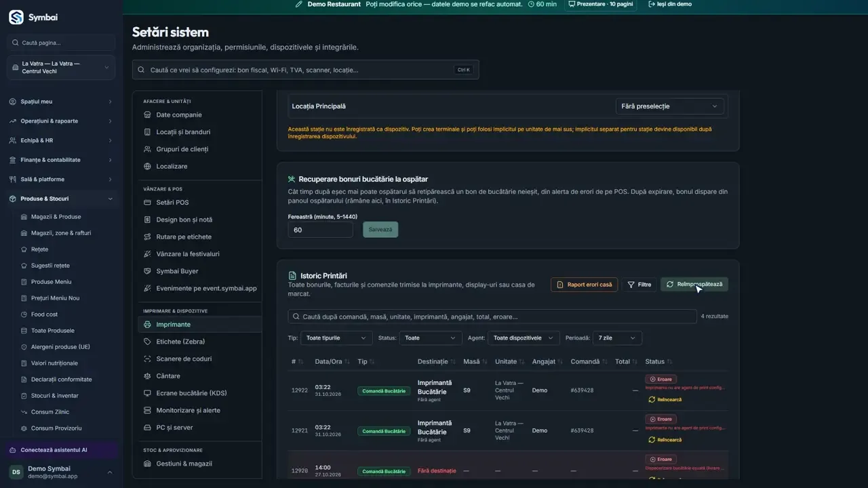Click the Ieși din demo link
This screenshot has width=868, height=488.
coord(669,4)
